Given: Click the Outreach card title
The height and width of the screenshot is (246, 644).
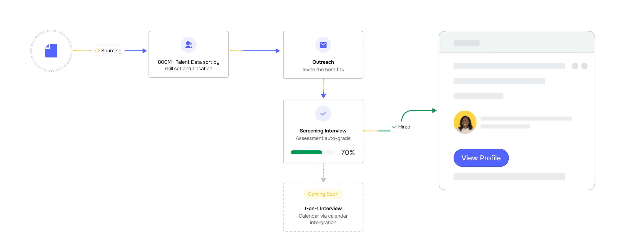Looking at the screenshot, I should point(323,62).
